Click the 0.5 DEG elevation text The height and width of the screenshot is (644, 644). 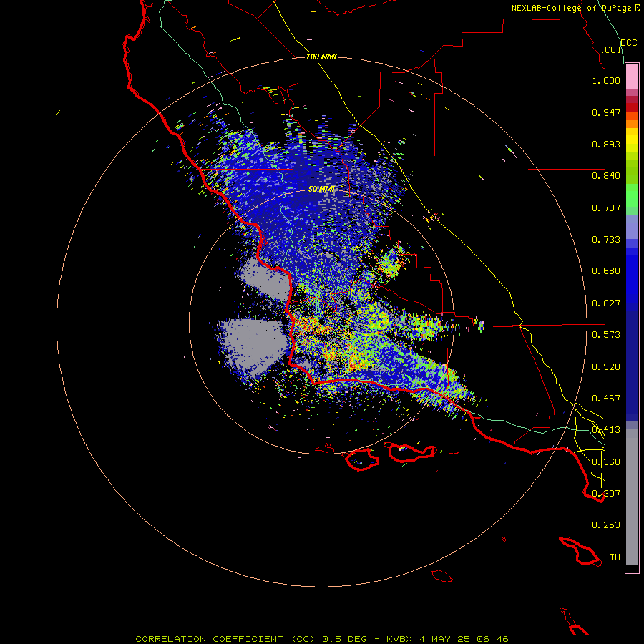[344, 639]
